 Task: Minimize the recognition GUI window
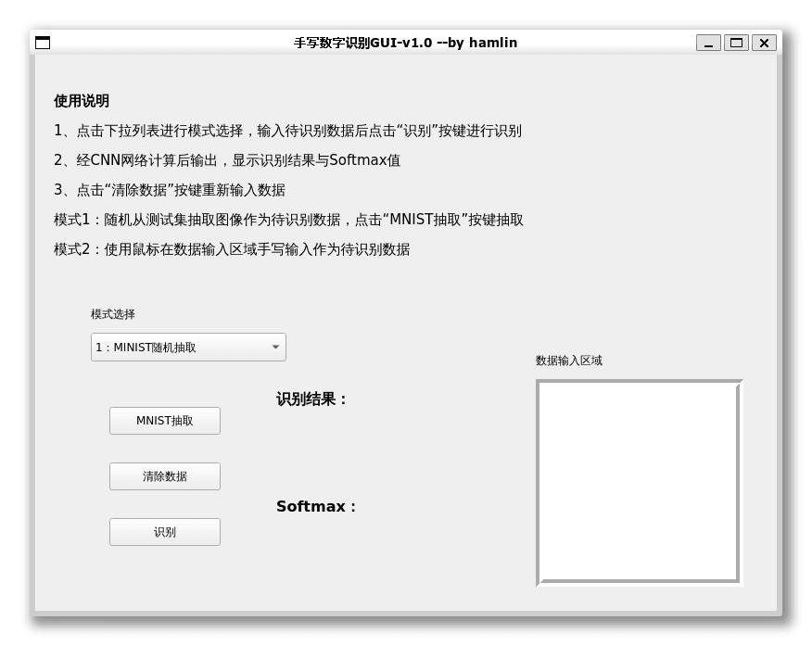click(x=710, y=43)
